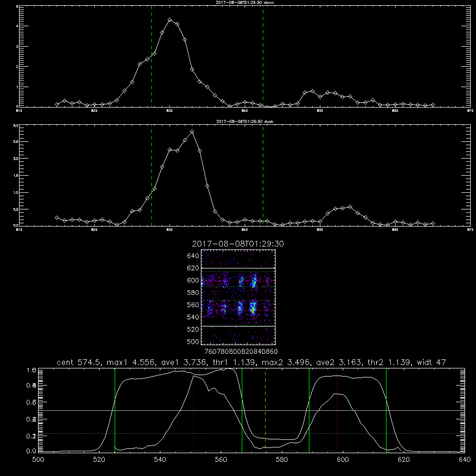Viewport: 476px width, 476px height.
Task: Click the right green dashed line in dawn plot
Action: (263, 56)
